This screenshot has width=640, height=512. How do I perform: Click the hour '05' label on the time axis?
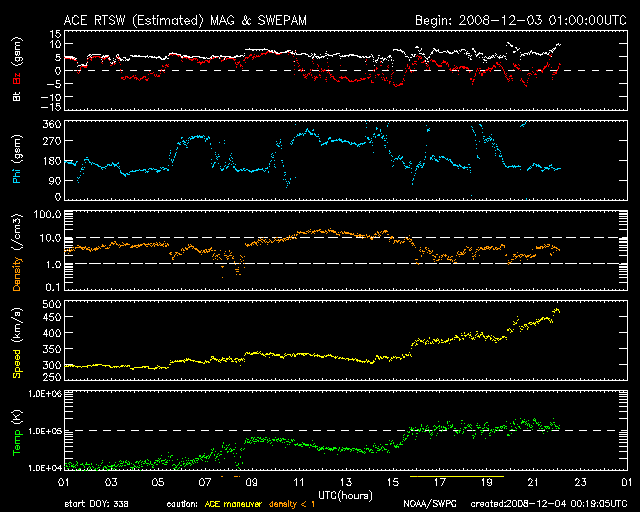click(158, 483)
